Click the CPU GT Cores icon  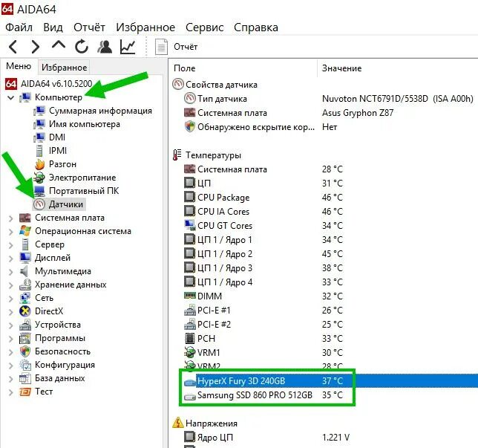coord(189,226)
